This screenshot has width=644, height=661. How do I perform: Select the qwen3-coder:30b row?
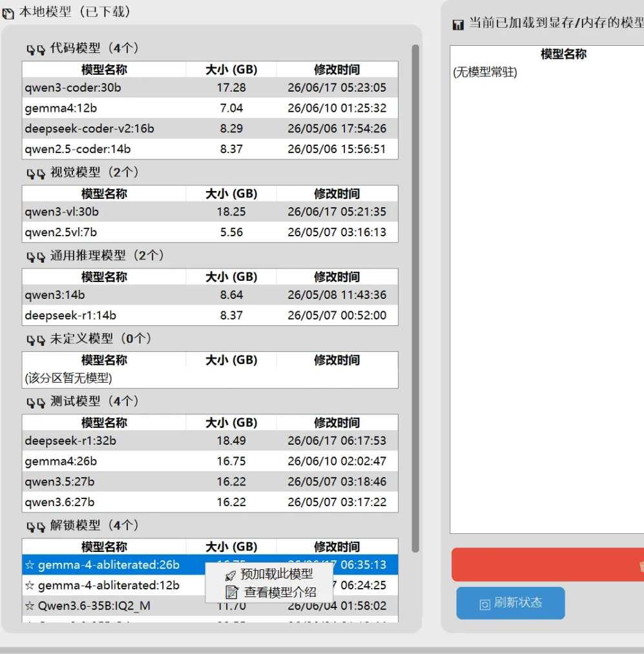210,88
